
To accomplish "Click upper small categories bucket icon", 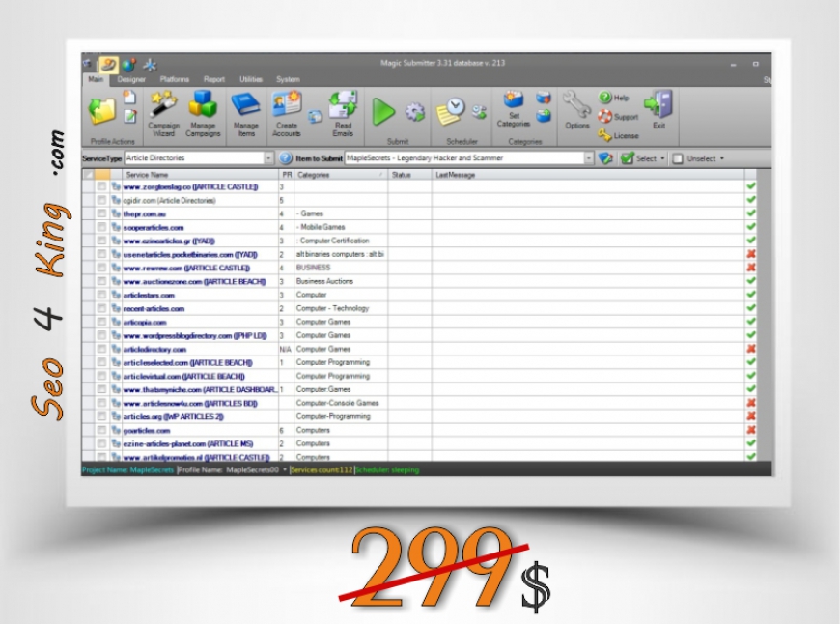I will click(x=544, y=98).
